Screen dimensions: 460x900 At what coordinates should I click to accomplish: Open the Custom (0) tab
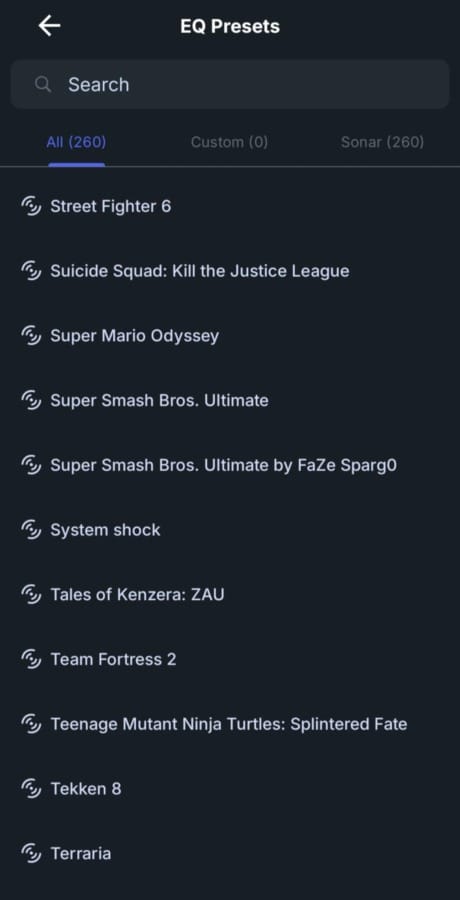click(229, 142)
